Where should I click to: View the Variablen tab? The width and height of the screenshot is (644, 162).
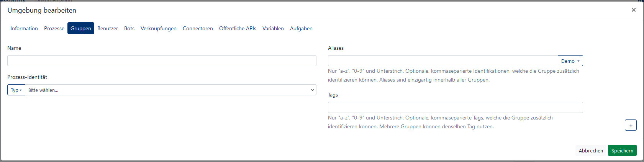click(x=273, y=28)
